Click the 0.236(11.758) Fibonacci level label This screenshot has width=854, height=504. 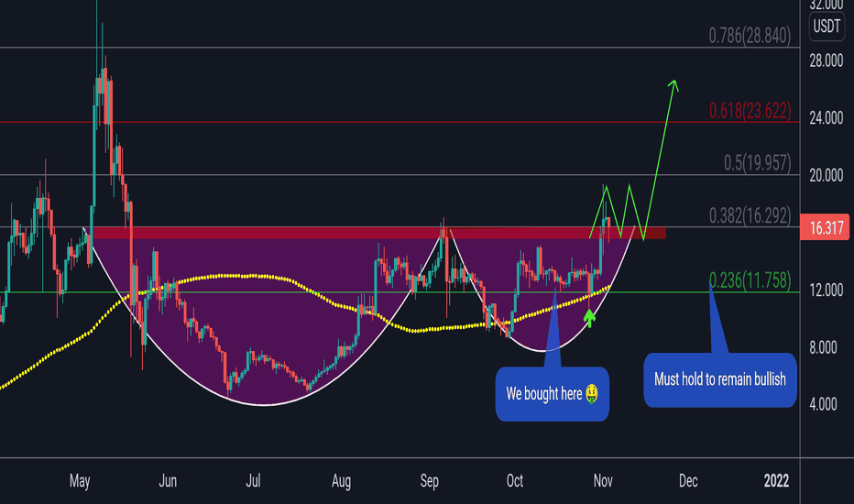click(x=750, y=280)
